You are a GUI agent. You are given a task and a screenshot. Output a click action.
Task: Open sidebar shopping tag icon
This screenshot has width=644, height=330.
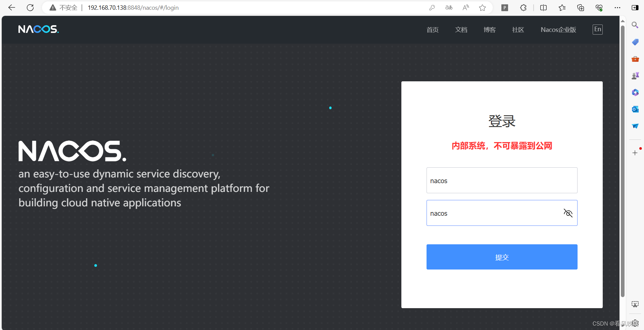(635, 42)
